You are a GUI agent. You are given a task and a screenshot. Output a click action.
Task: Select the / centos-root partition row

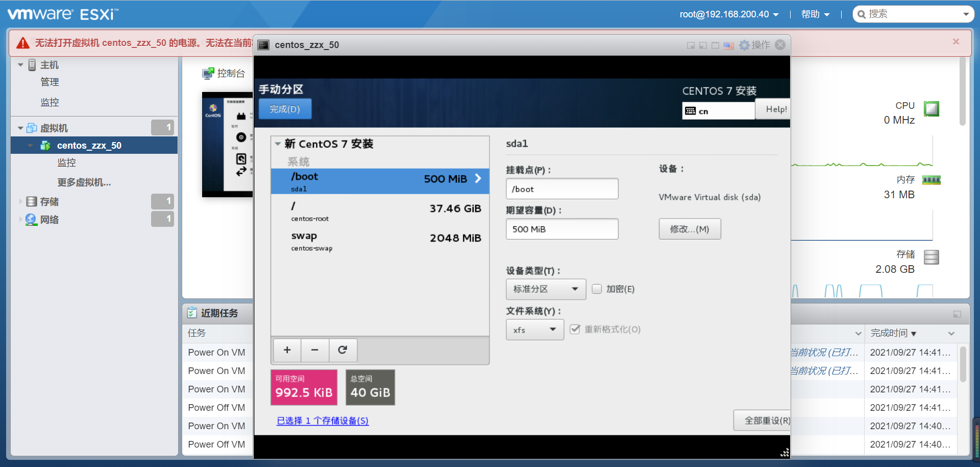click(380, 211)
